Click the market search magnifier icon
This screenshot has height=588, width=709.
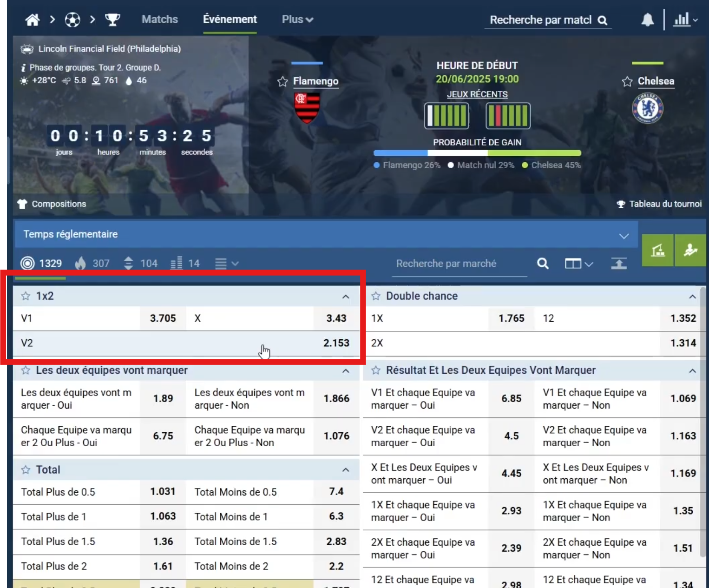543,264
